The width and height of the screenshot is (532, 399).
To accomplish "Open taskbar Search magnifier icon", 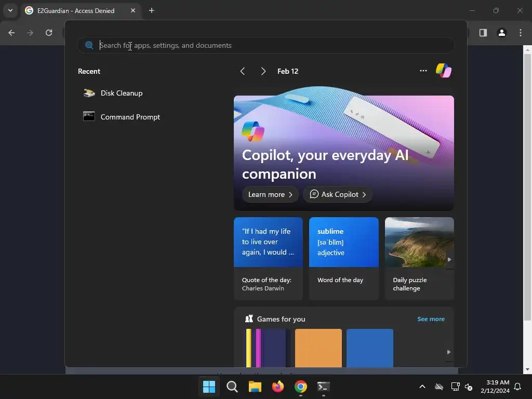I will [x=232, y=386].
